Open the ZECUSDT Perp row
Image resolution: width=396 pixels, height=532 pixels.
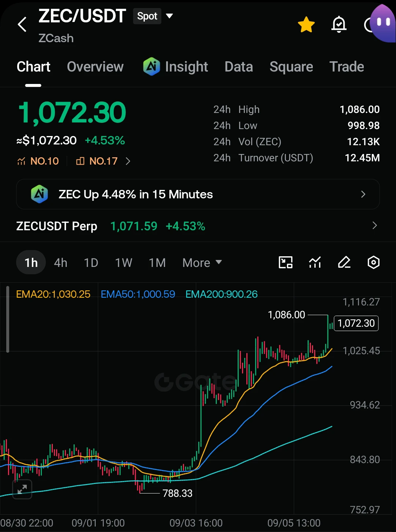198,226
